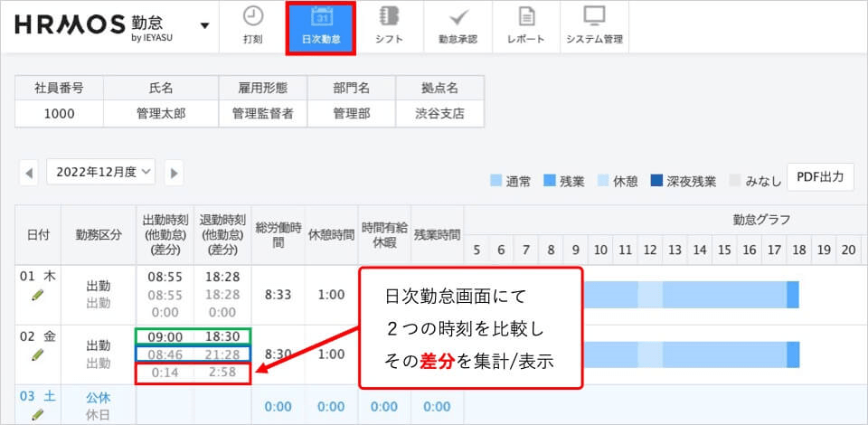The image size is (868, 425).
Task: Click the 18:30 clock-out time on day 02
Action: click(222, 335)
